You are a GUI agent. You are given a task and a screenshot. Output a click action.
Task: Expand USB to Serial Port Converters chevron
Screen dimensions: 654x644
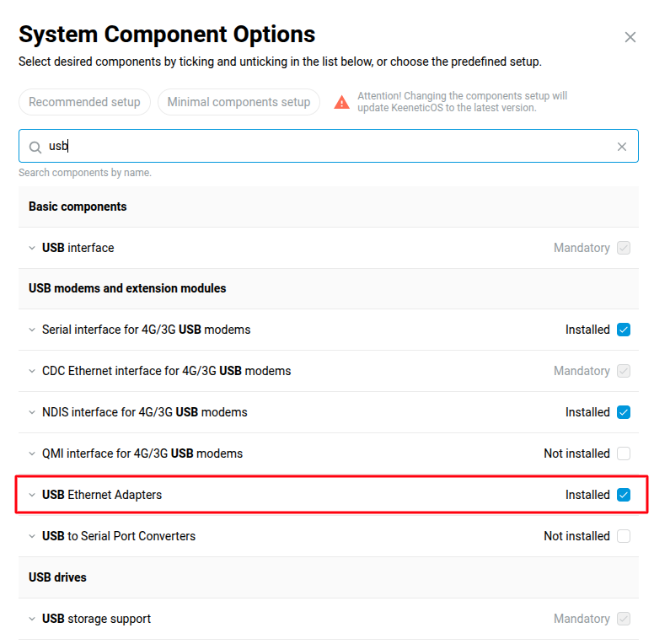point(32,536)
